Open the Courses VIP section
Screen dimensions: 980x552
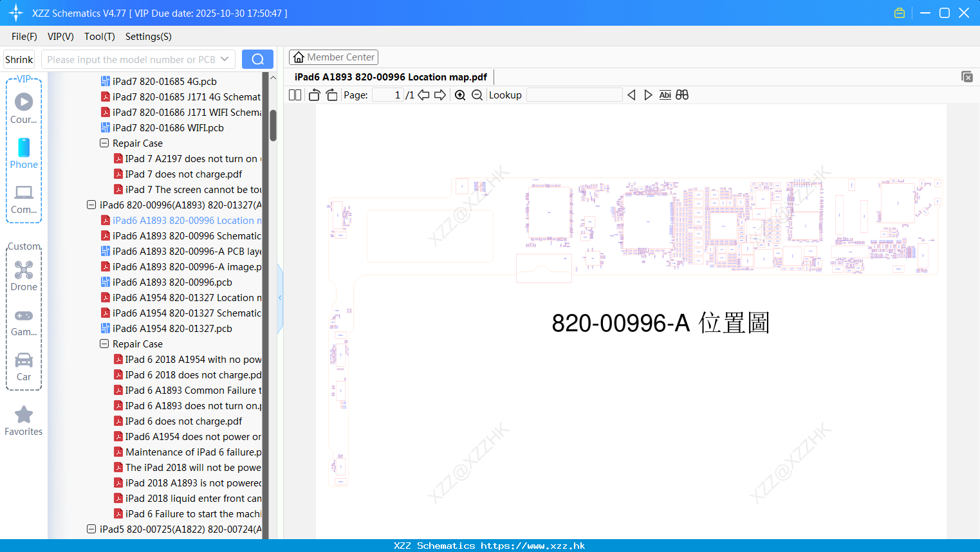(x=24, y=109)
